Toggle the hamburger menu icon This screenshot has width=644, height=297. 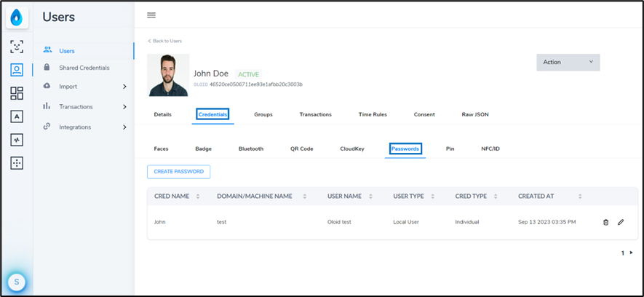[x=151, y=15]
